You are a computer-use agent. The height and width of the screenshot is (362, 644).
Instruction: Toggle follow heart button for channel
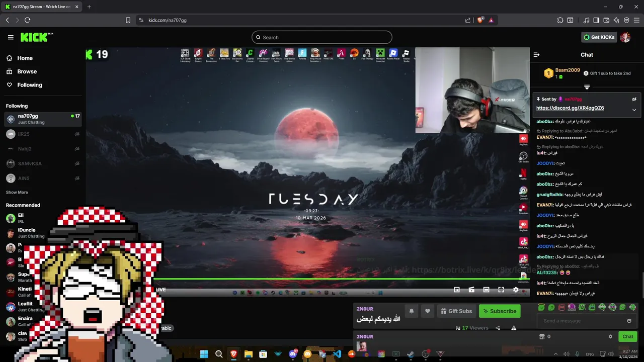tap(428, 311)
